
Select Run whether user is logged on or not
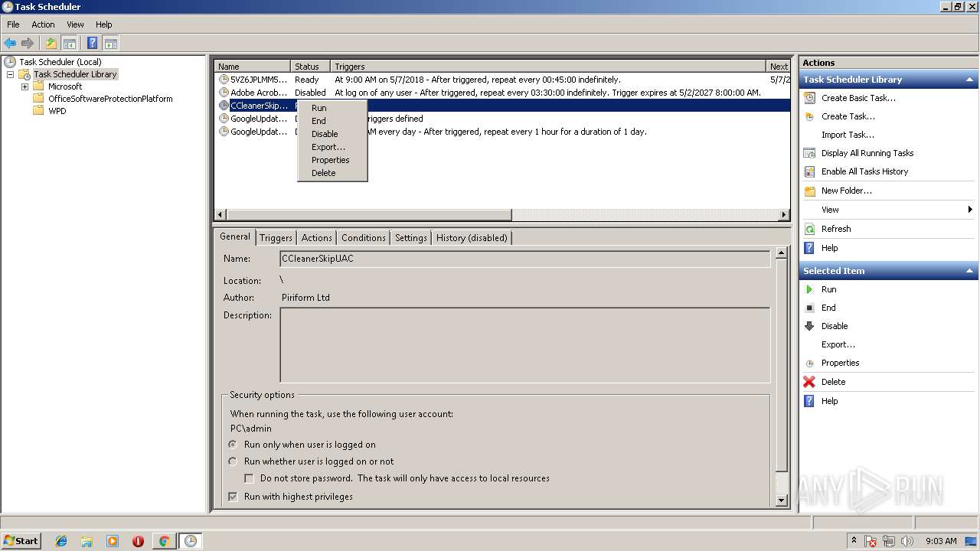pyautogui.click(x=234, y=461)
